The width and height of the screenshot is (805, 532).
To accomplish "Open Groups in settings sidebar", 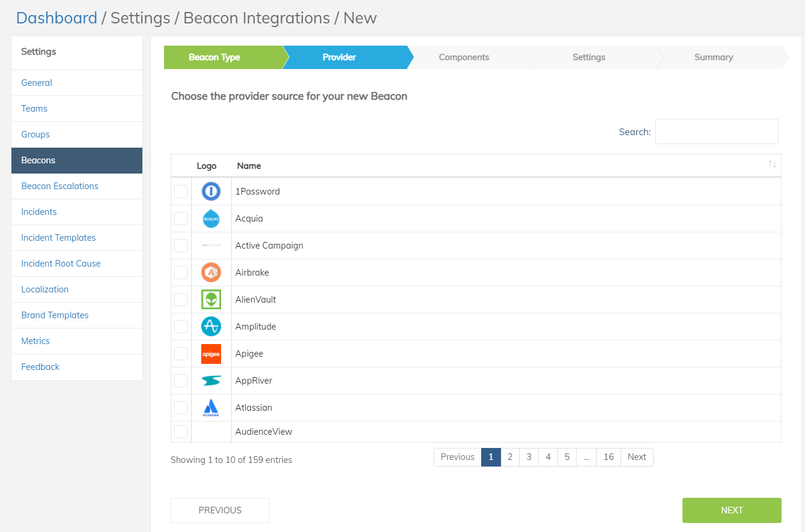I will click(77, 135).
